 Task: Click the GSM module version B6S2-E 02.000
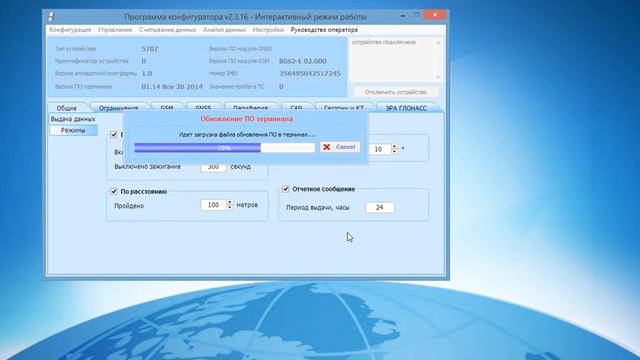pos(302,61)
